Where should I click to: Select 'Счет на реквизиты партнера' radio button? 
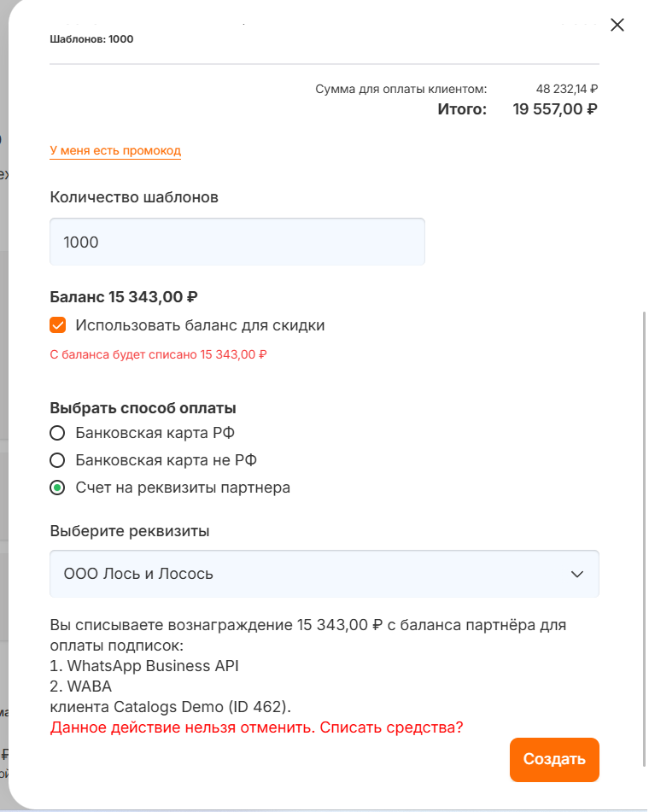tap(58, 488)
